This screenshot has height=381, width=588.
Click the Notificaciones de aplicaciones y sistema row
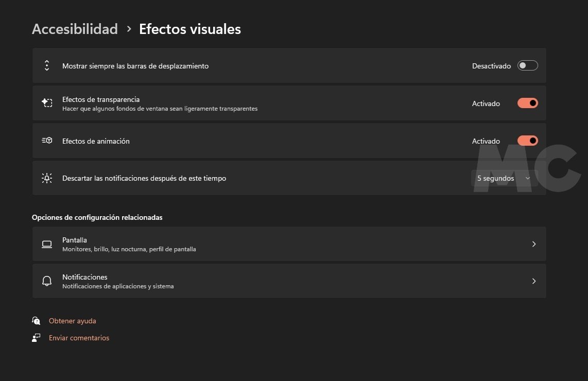tap(289, 281)
